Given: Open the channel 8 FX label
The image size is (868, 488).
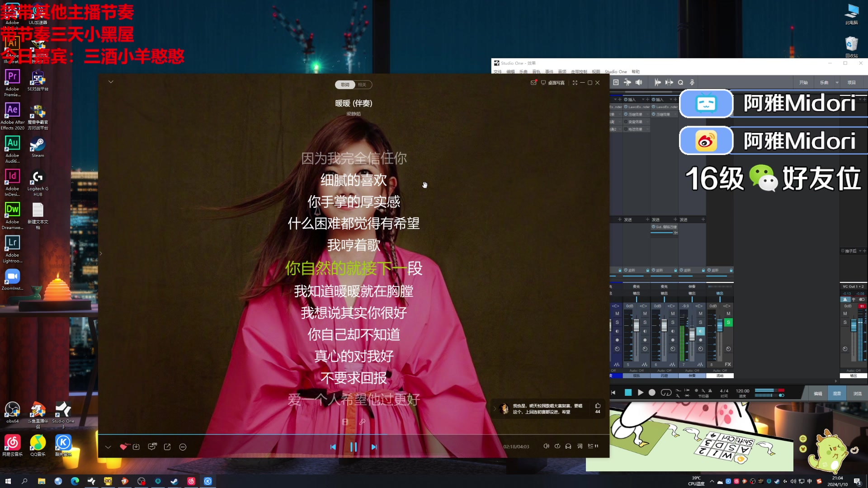Looking at the screenshot, I should click(728, 364).
